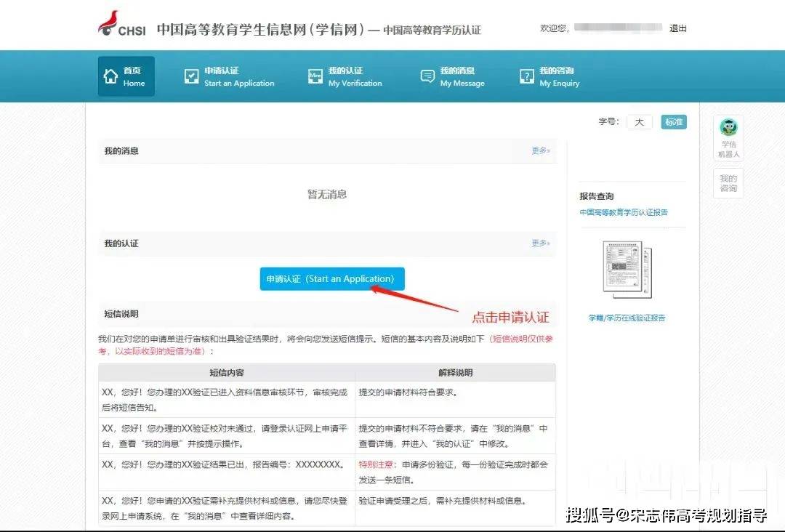Click the My Verification icon
Viewport: 785px width, 532px height.
click(x=315, y=76)
